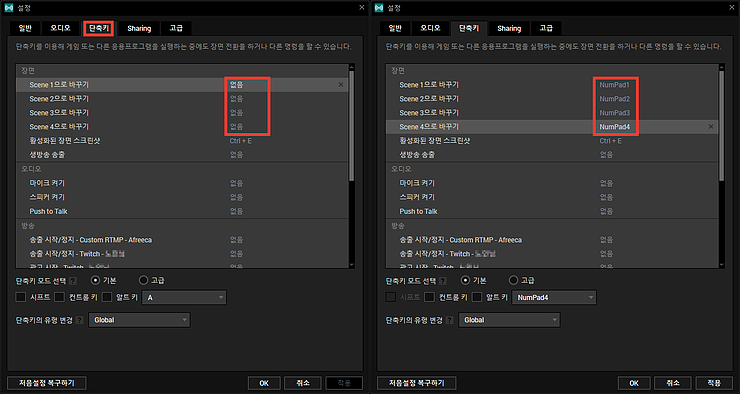Open the Sharing tab in left window
Image resolution: width=740 pixels, height=394 pixels.
(x=139, y=28)
